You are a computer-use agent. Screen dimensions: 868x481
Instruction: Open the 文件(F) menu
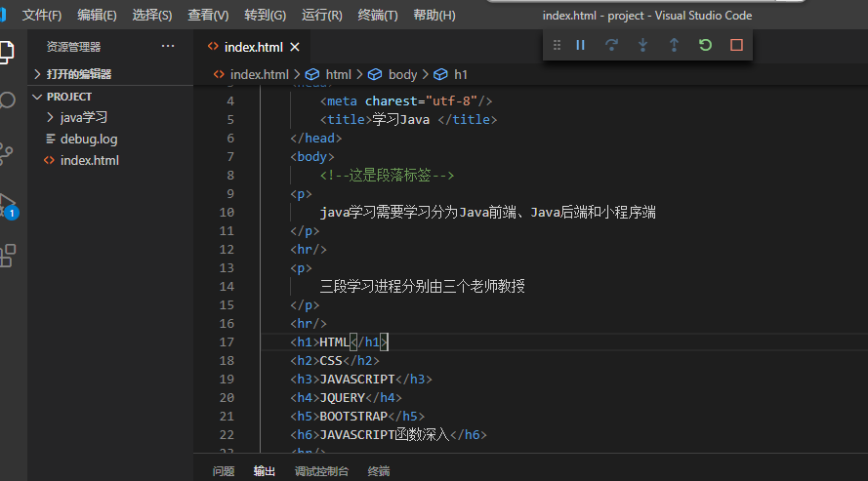[42, 16]
